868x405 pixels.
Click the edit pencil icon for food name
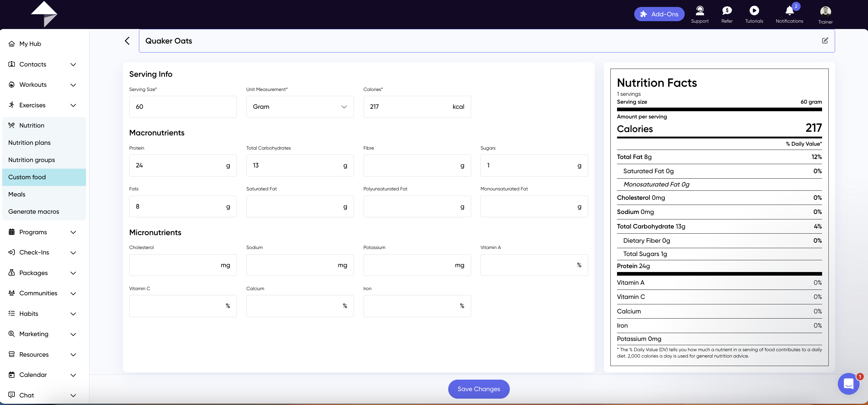825,40
